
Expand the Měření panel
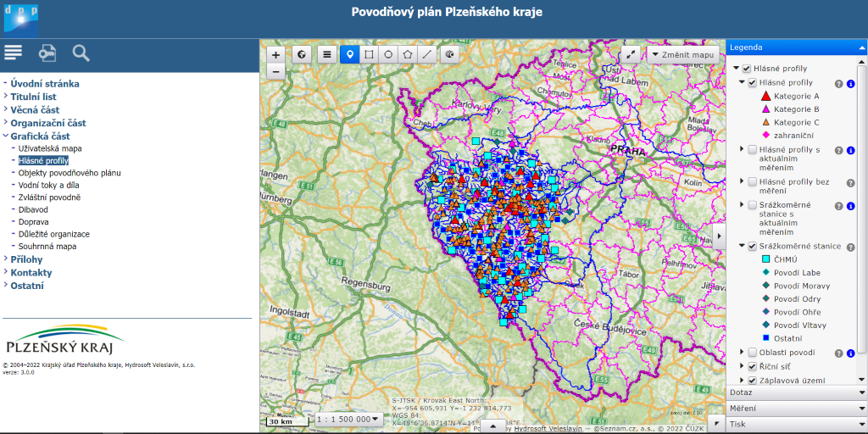[797, 409]
